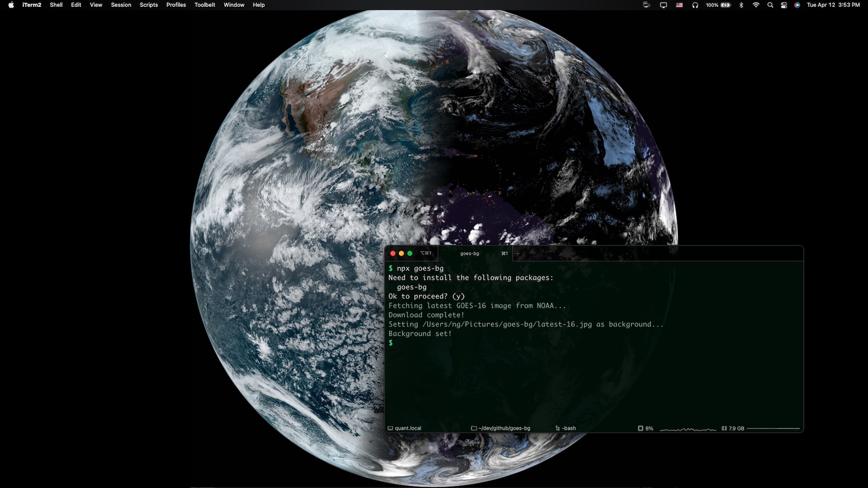The image size is (868, 488).
Task: Open Spotlight search magnifier icon
Action: (x=770, y=5)
